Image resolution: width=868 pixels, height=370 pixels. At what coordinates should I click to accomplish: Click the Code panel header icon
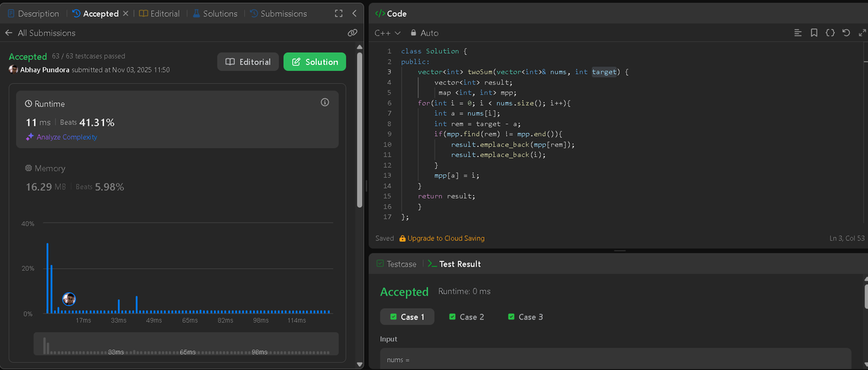coord(380,14)
